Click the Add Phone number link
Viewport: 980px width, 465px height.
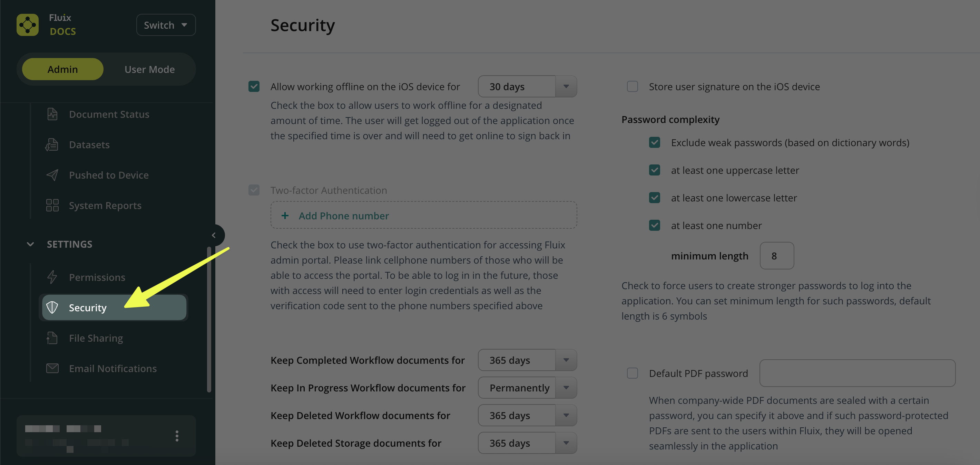click(x=344, y=216)
